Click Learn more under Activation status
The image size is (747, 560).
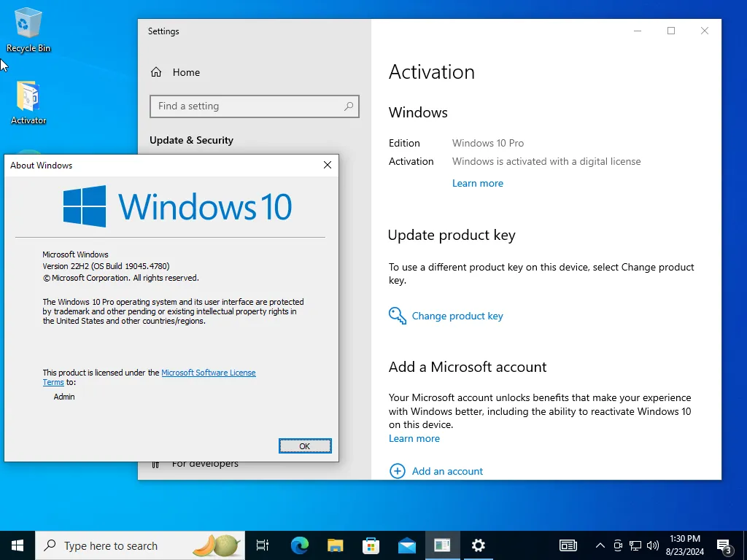coord(477,183)
